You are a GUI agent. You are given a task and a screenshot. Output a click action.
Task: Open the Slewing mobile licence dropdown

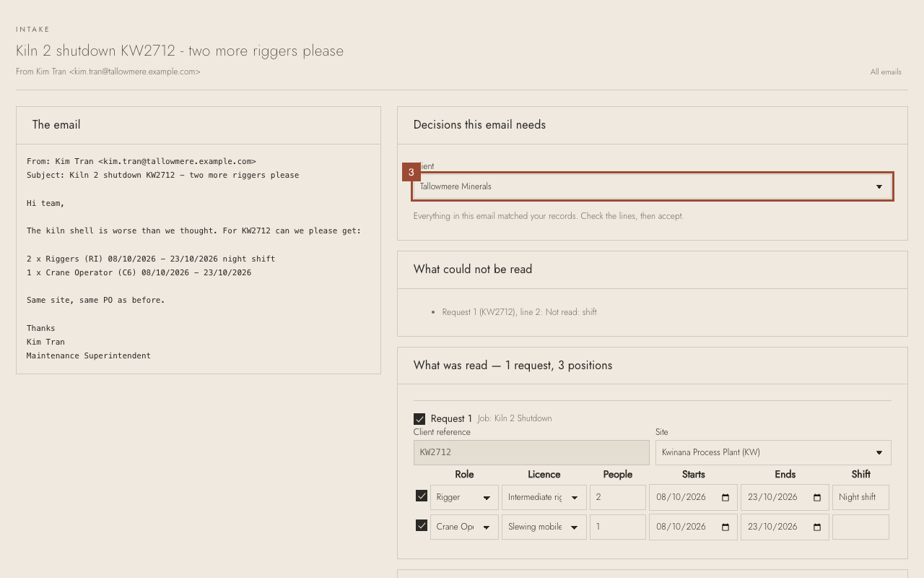pyautogui.click(x=544, y=527)
